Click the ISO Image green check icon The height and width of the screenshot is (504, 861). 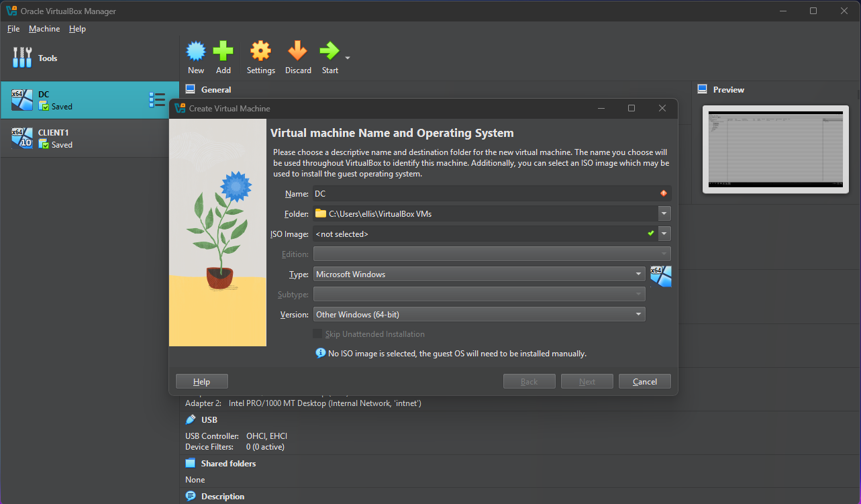650,234
